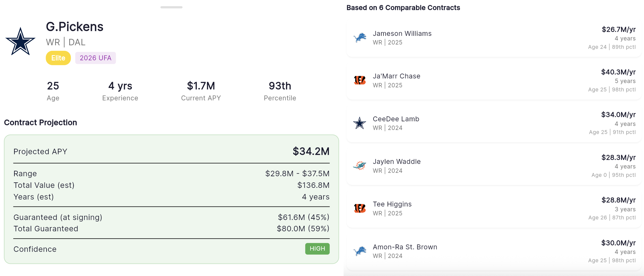Click the $1.7M Current APY stat
The height and width of the screenshot is (276, 644).
pos(201,91)
